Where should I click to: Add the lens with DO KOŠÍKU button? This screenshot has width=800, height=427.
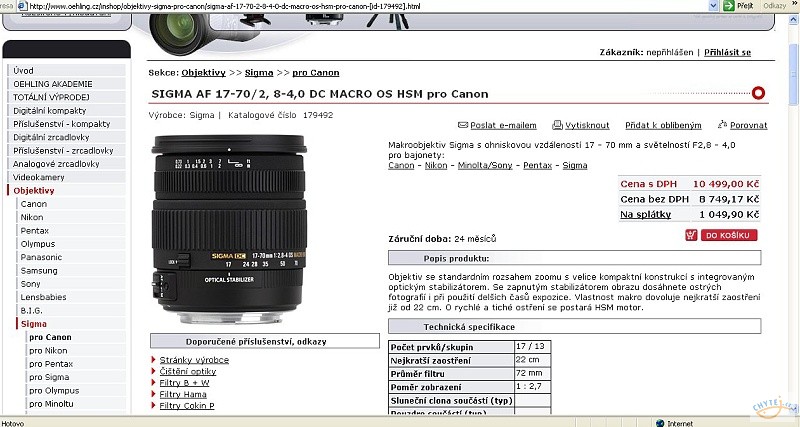(x=729, y=235)
